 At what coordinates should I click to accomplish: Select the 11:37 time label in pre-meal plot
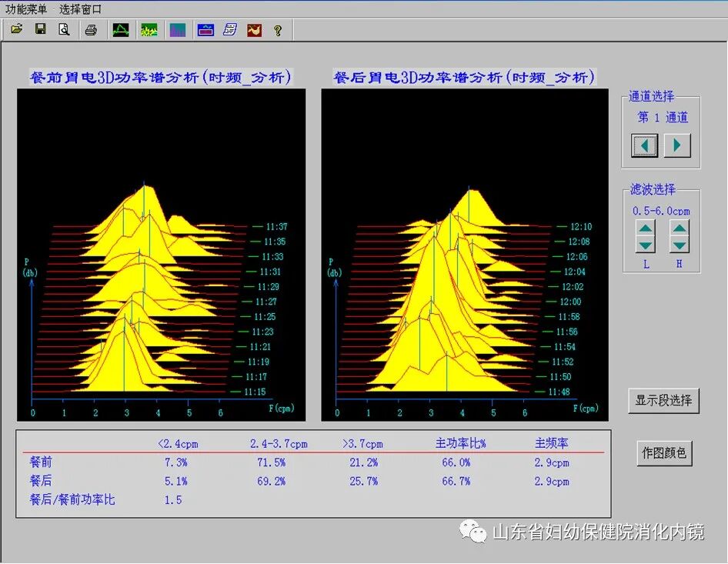(x=276, y=226)
